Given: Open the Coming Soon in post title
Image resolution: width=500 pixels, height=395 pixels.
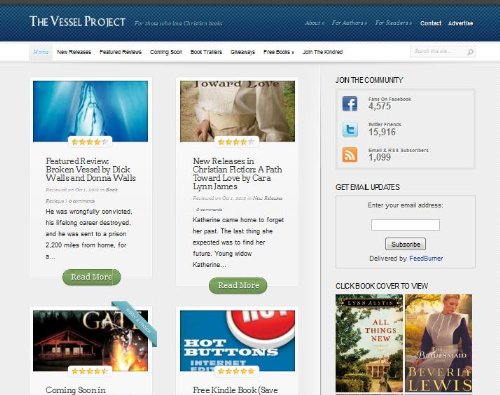Looking at the screenshot, I should [76, 390].
